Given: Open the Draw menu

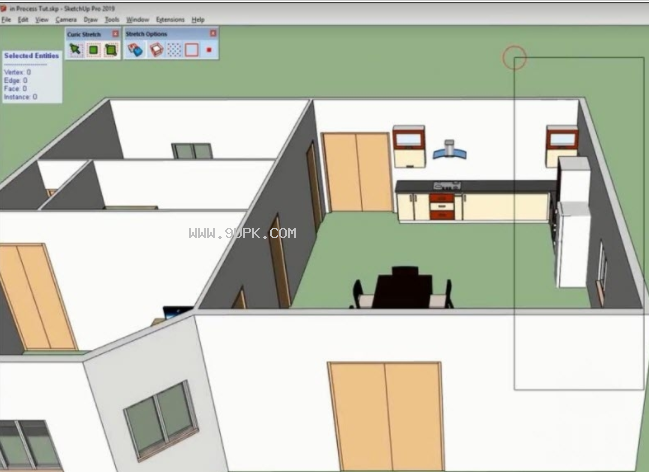Looking at the screenshot, I should click(91, 19).
